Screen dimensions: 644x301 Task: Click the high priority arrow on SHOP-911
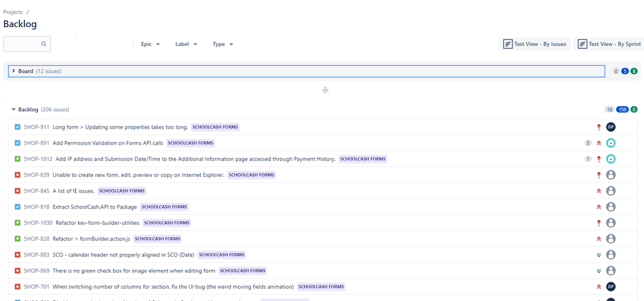599,127
